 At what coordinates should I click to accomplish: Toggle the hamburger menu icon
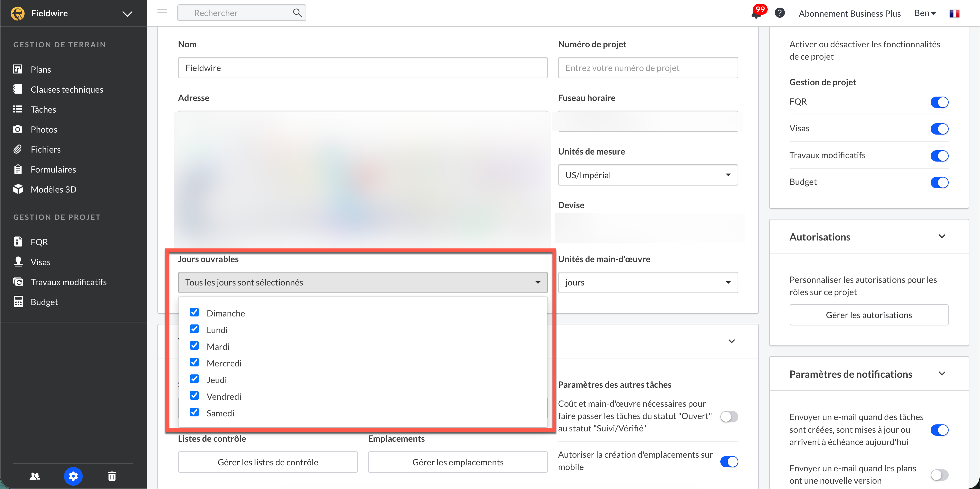pos(162,13)
